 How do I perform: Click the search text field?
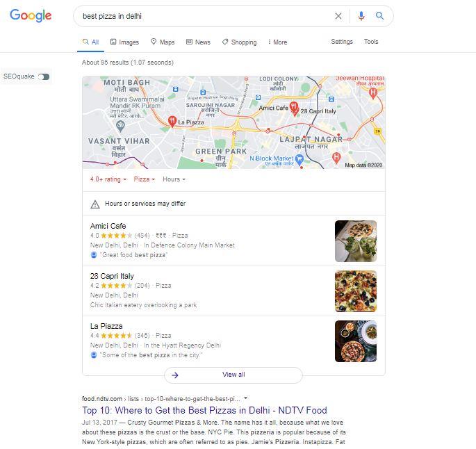point(206,16)
